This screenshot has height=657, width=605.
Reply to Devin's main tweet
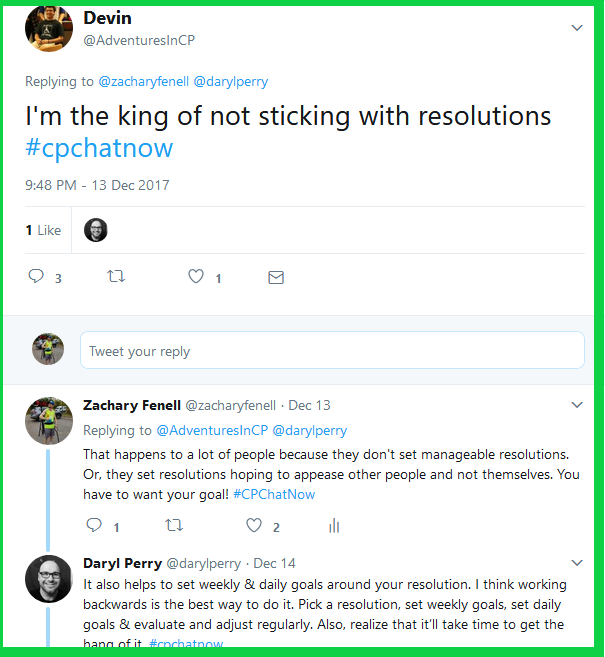pyautogui.click(x=36, y=277)
